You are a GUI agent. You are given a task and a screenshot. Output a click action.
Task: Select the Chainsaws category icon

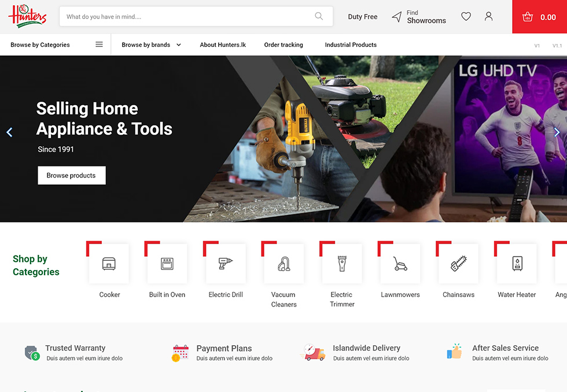458,264
